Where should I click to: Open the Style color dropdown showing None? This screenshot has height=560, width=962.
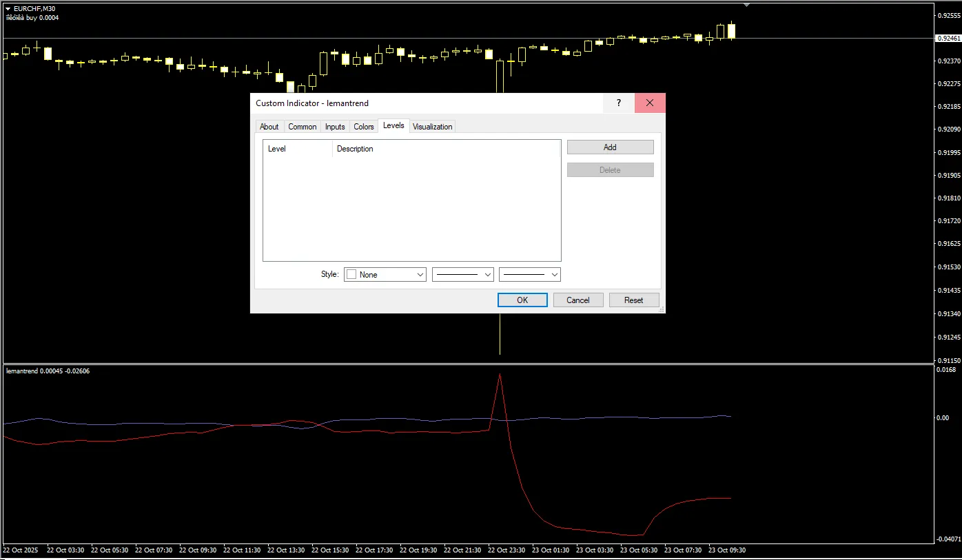385,274
